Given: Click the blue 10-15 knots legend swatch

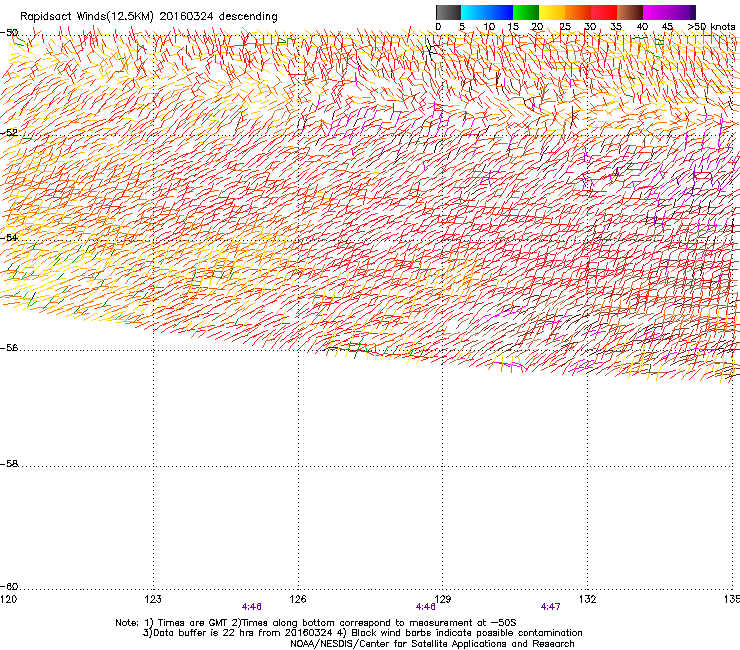Looking at the screenshot, I should [x=500, y=12].
